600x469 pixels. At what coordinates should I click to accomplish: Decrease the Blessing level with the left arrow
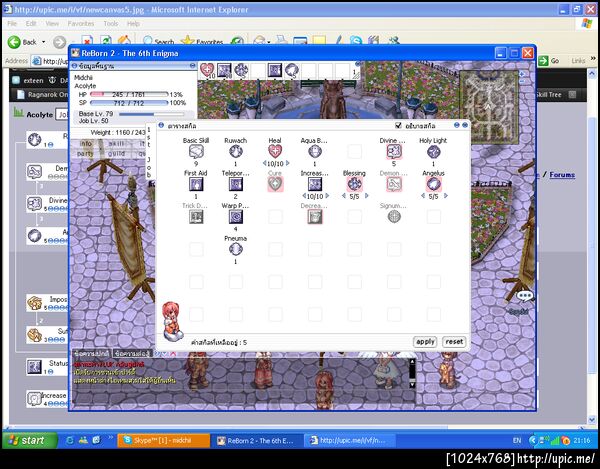344,196
